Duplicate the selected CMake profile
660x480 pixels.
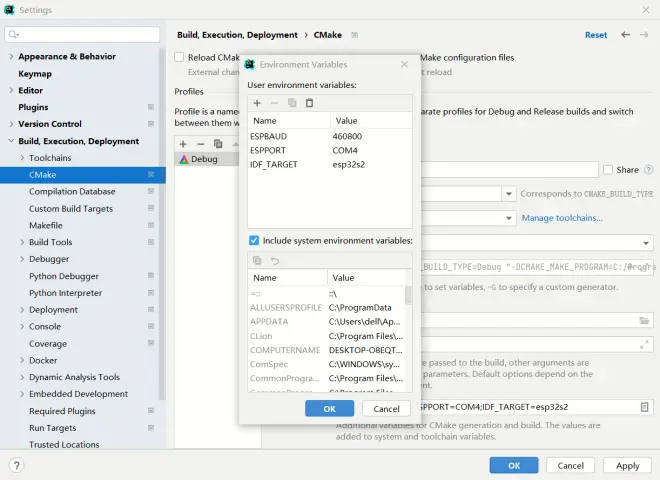tap(218, 144)
